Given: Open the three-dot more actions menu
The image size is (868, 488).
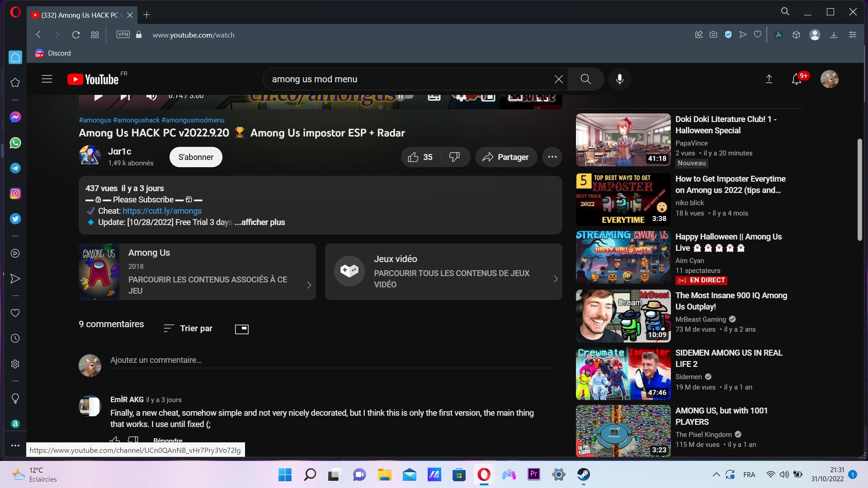Looking at the screenshot, I should [552, 157].
